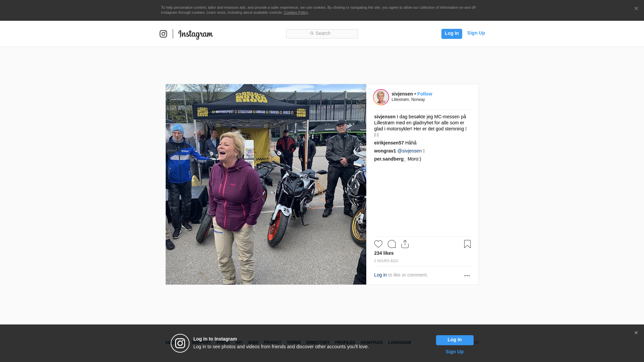The width and height of the screenshot is (644, 362).
Task: Open the 2 HOURS AGO timestamp
Action: (x=386, y=261)
